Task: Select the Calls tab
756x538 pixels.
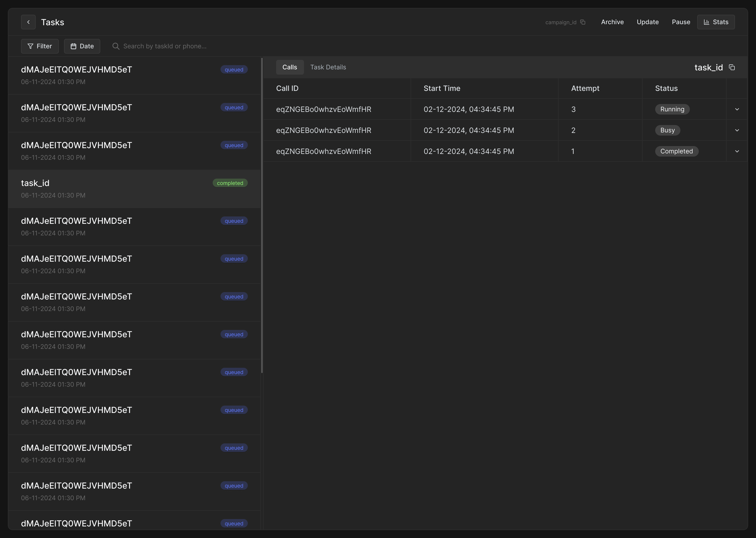Action: click(290, 67)
